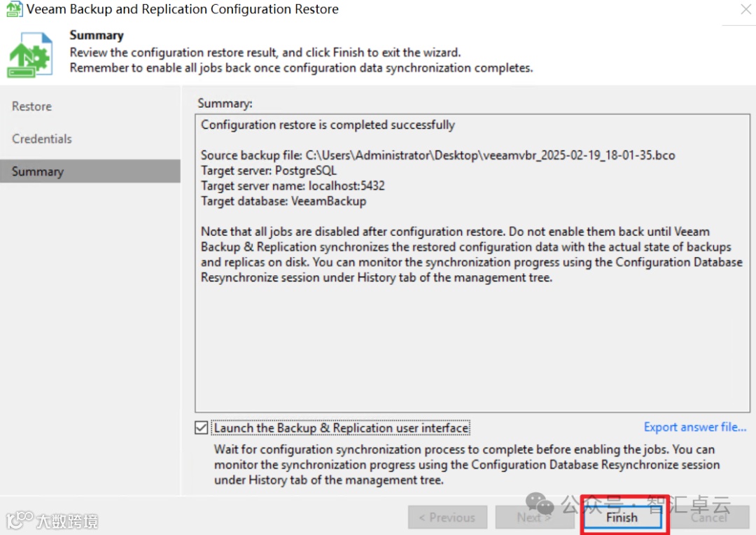Click the 'Wait for configuration synchronization process' hint text

click(467, 465)
